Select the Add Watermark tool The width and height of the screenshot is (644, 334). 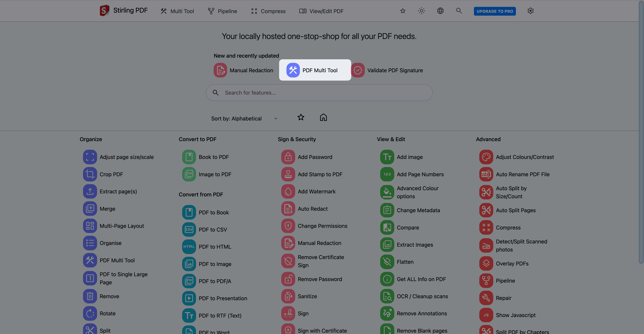click(x=316, y=191)
